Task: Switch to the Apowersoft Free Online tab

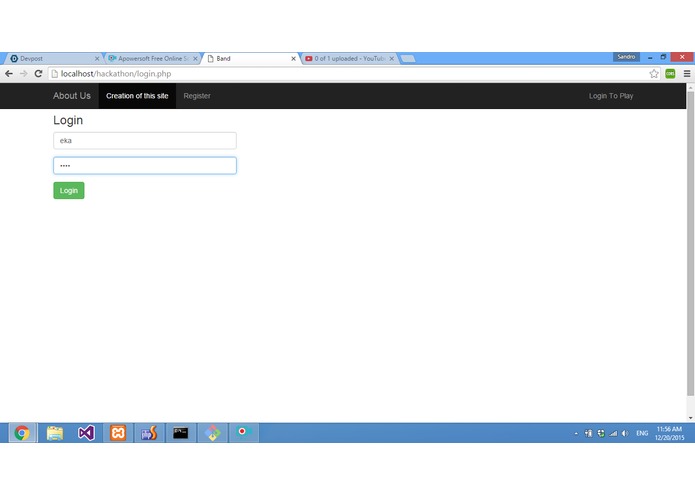Action: coord(151,58)
